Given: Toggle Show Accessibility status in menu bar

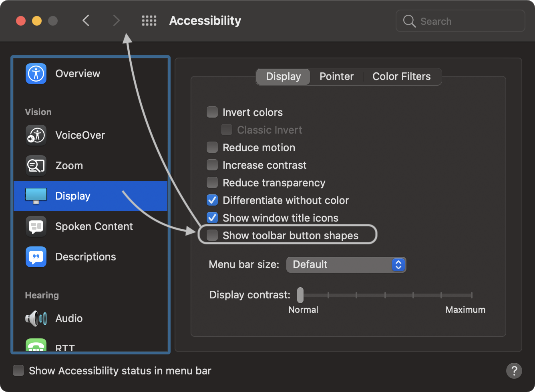Looking at the screenshot, I should (18, 371).
